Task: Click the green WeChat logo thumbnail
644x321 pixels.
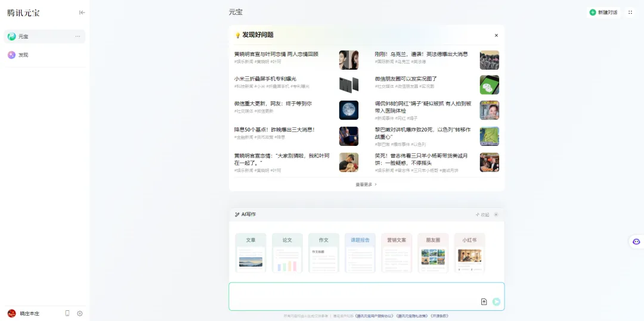Action: click(490, 85)
